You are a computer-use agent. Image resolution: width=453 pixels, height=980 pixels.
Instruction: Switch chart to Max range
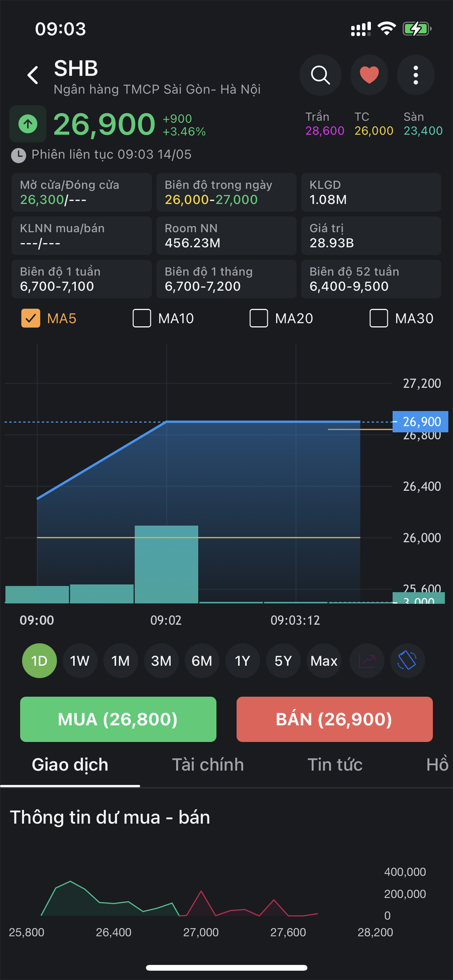click(x=324, y=661)
